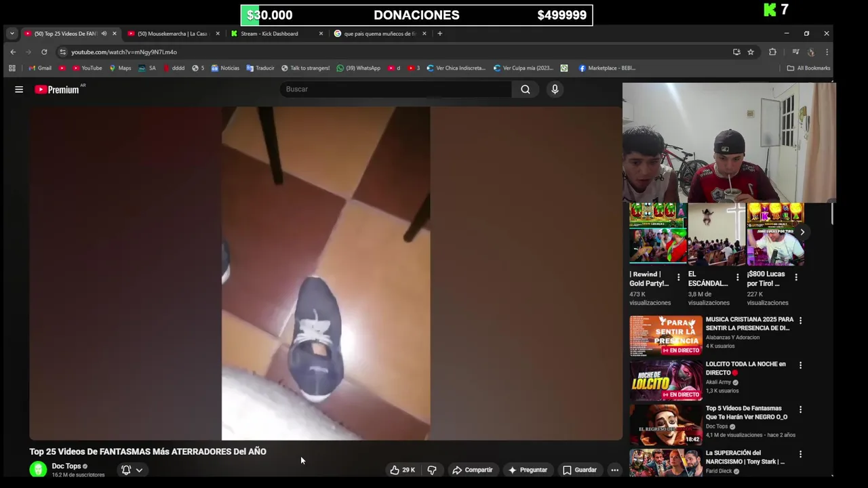Expand the subscription notification chevron
Image resolution: width=868 pixels, height=488 pixels.
139,470
